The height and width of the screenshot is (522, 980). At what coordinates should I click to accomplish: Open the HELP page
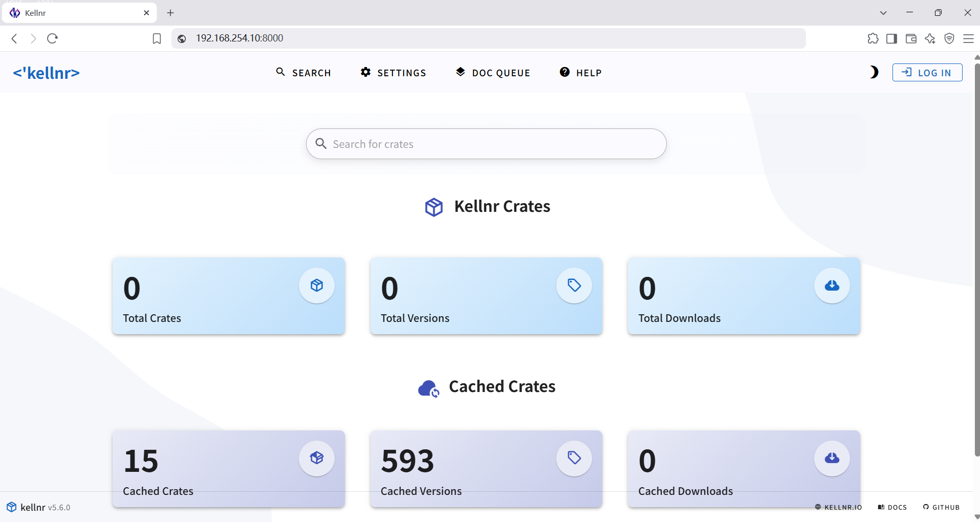pyautogui.click(x=580, y=73)
